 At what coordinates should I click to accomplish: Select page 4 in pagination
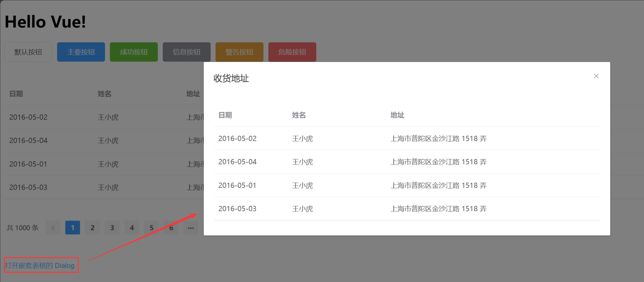(x=132, y=228)
